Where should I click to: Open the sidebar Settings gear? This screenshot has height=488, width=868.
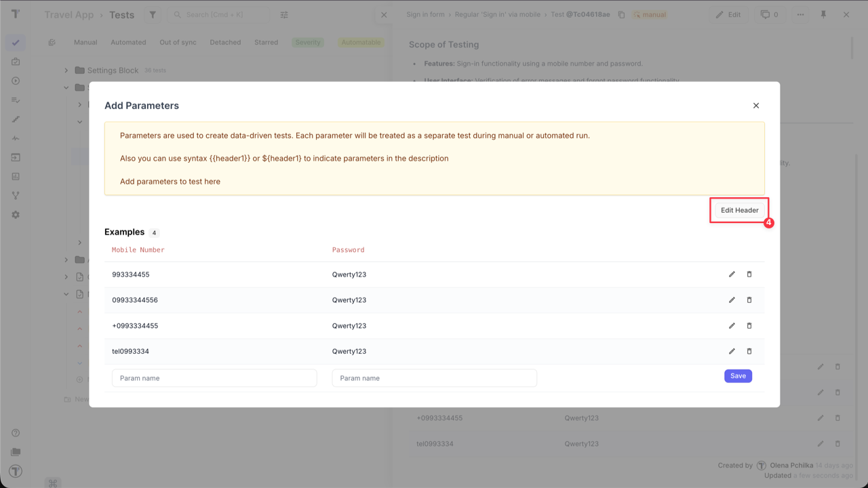tap(16, 215)
